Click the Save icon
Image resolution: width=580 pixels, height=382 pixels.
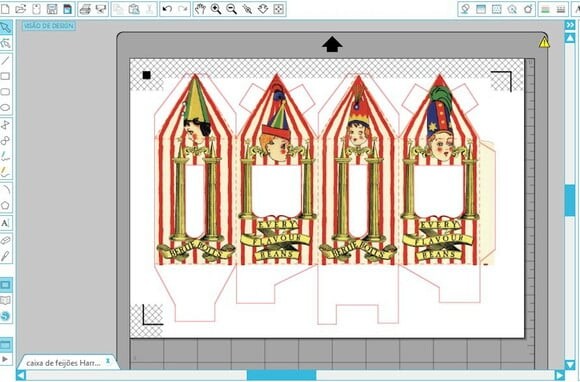[52, 9]
